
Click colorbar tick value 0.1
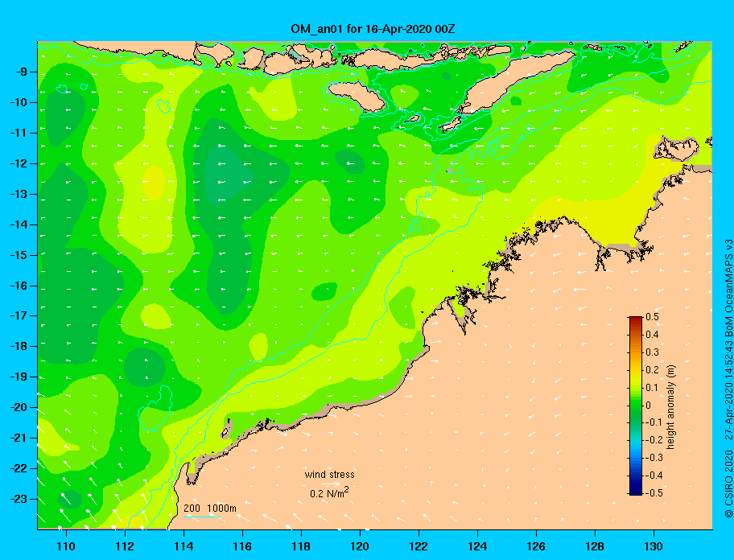652,387
